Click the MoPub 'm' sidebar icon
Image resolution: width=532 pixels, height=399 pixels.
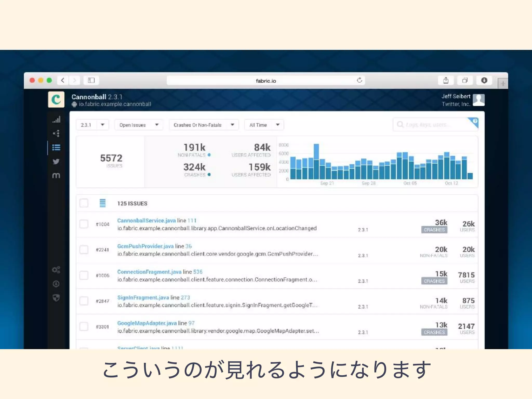pos(56,176)
